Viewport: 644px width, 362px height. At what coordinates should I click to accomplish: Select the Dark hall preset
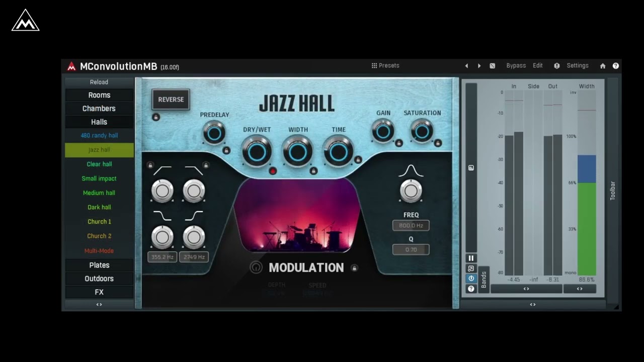[x=99, y=208]
